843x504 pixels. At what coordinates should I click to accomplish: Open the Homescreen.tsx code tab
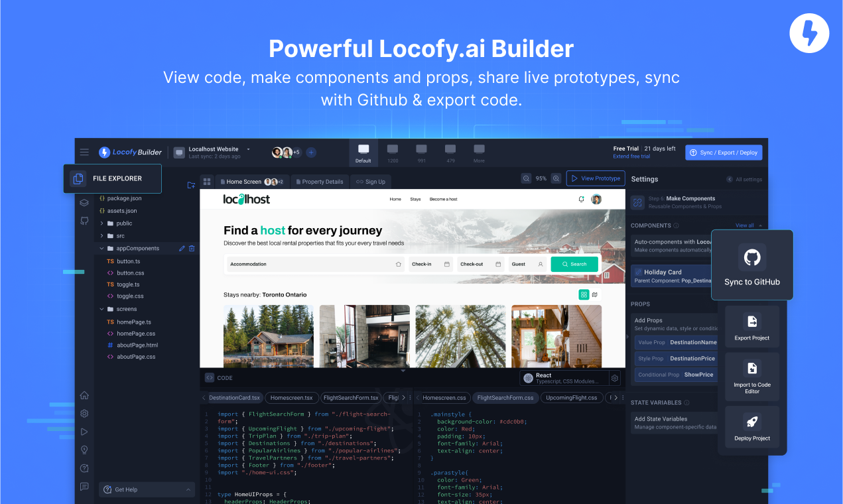tap(292, 398)
